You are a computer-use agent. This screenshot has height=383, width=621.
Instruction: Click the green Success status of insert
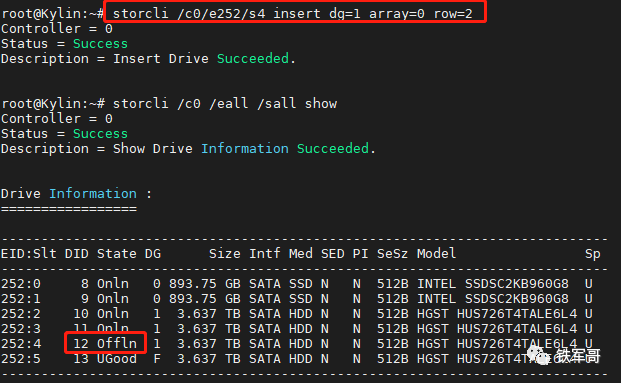click(x=100, y=44)
